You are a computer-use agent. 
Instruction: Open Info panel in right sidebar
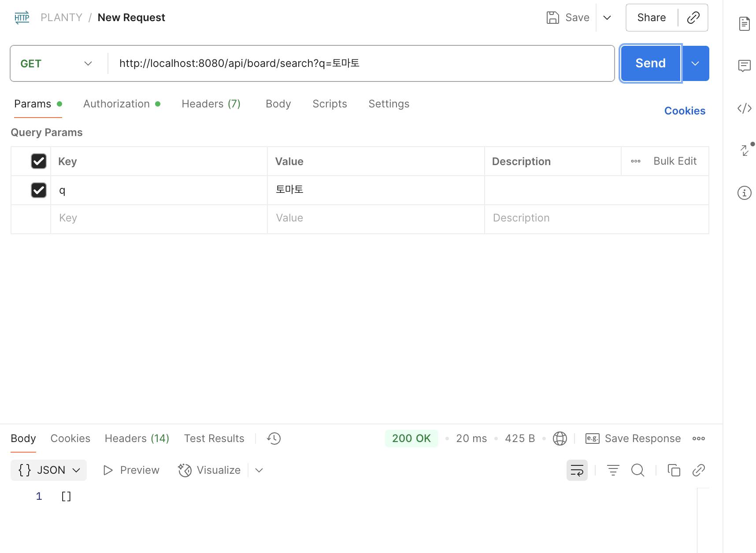[x=745, y=193]
